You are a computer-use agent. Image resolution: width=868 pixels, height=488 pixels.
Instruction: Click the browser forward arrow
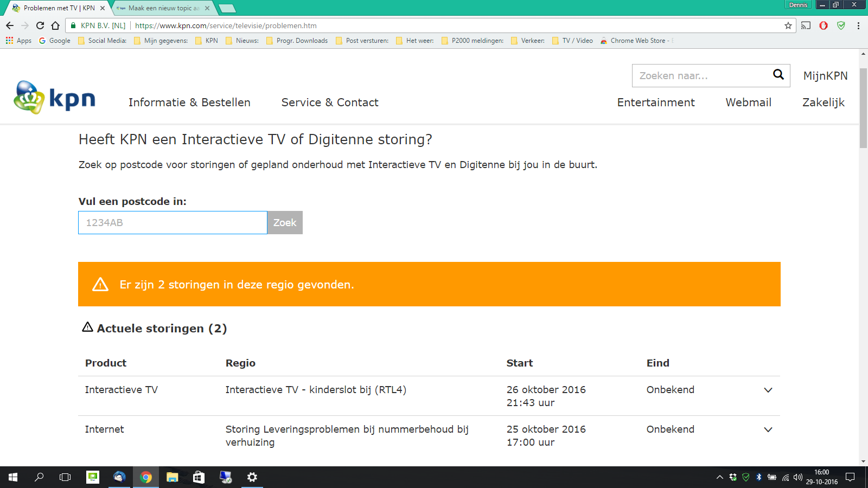tap(25, 25)
